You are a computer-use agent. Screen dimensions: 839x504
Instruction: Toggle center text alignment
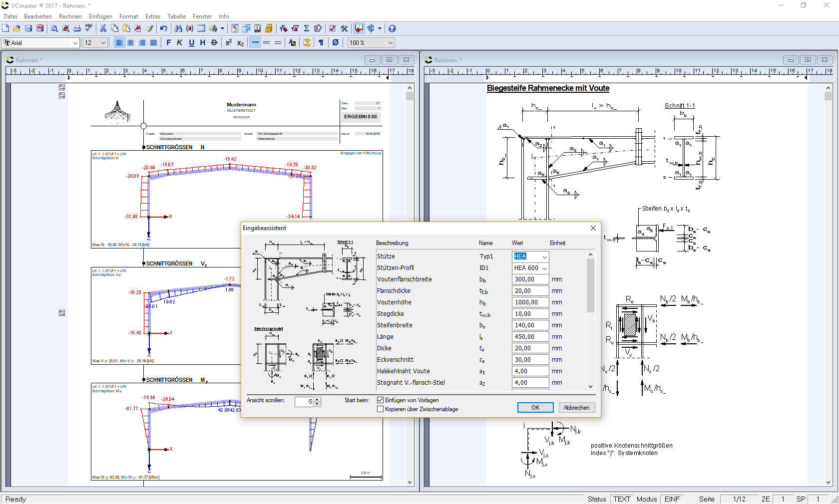pos(130,43)
